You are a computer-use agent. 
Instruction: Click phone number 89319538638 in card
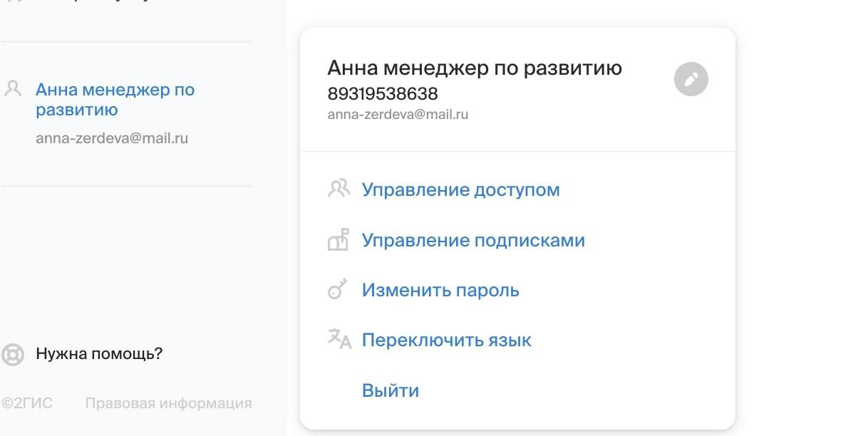coord(383,93)
